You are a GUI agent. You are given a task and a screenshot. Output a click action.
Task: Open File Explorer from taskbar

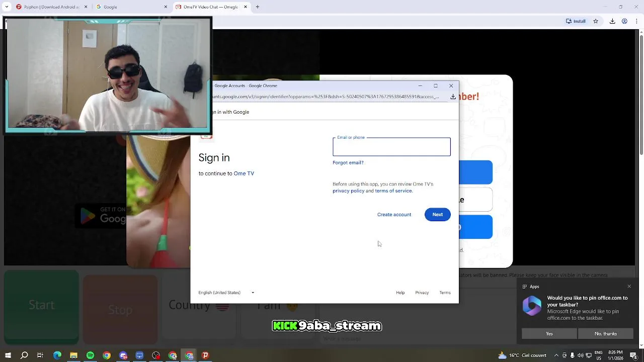pyautogui.click(x=73, y=355)
